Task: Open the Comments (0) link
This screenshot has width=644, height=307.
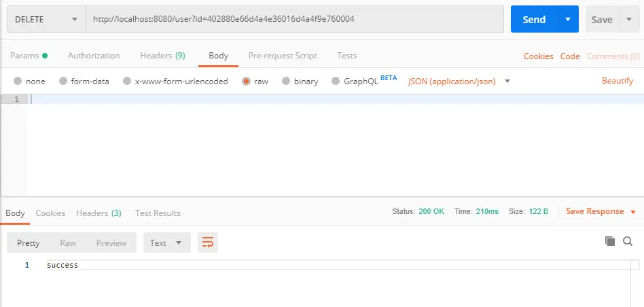Action: 613,56
